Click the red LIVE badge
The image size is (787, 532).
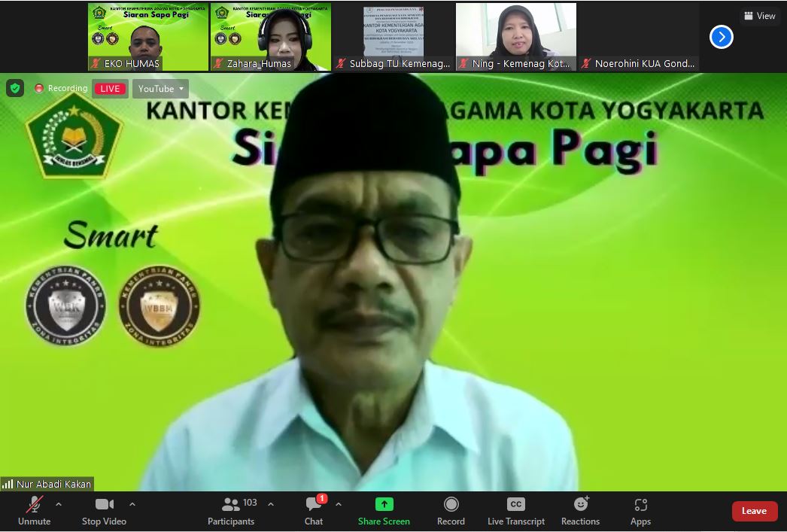tap(110, 89)
